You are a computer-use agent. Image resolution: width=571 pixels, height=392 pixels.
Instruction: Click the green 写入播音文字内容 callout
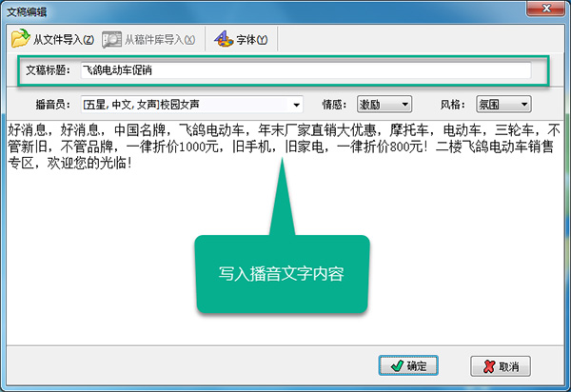(283, 274)
